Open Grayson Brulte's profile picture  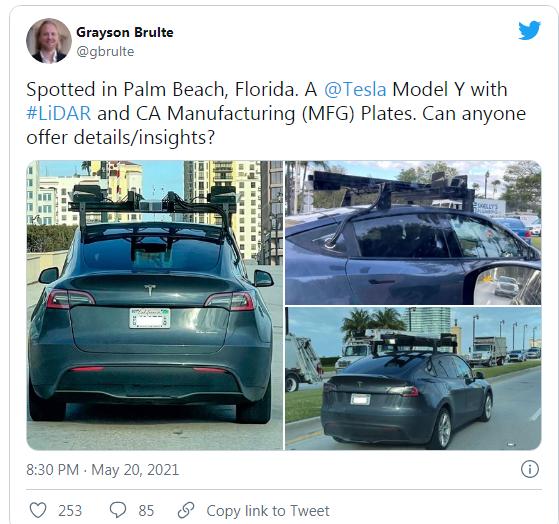tap(49, 41)
